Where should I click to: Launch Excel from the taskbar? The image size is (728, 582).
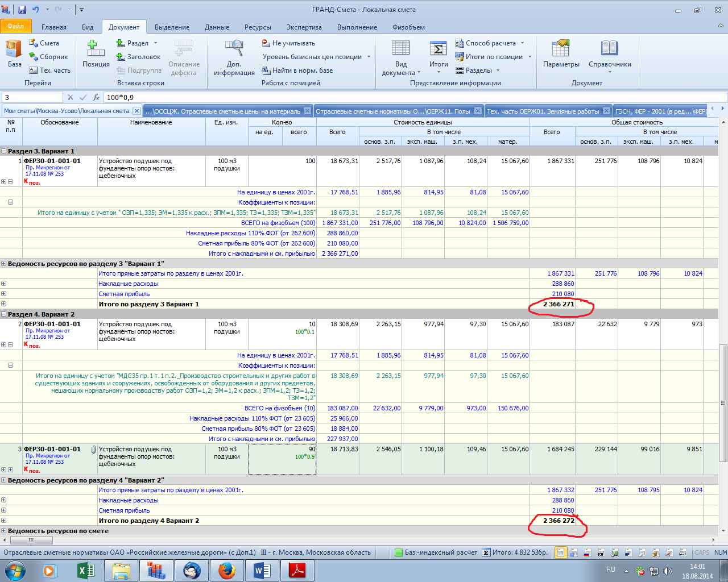[x=86, y=570]
